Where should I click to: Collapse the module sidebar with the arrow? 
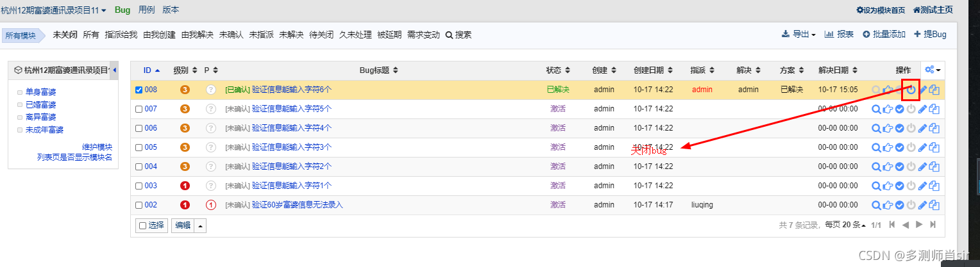pyautogui.click(x=114, y=70)
